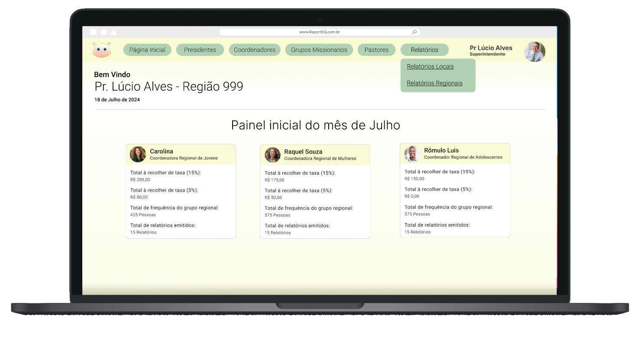
Task: Choose Relatórios Regionais from the dropdown
Action: click(434, 83)
